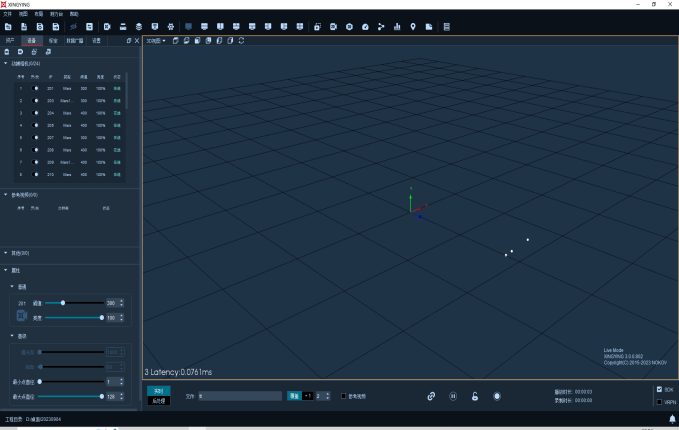The height and width of the screenshot is (430, 679).
Task: Enable the VRPN checkbox
Action: coord(659,402)
